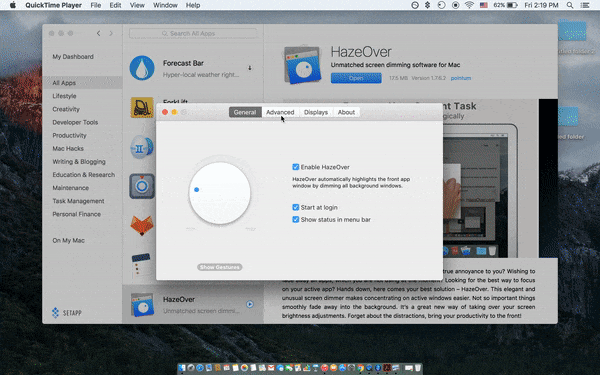600x375 pixels.
Task: Click the Gemini app icon in list
Action: [142, 147]
